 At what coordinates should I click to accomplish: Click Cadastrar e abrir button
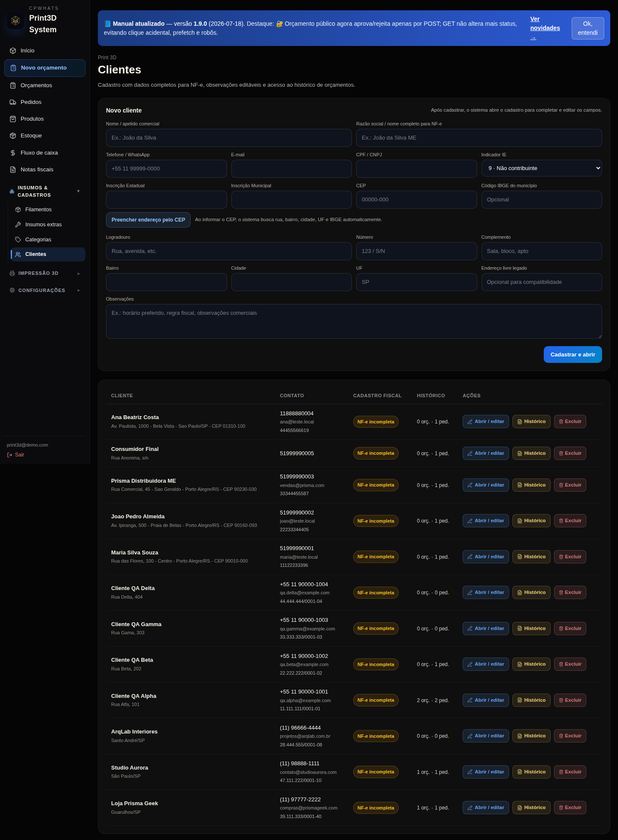573,355
